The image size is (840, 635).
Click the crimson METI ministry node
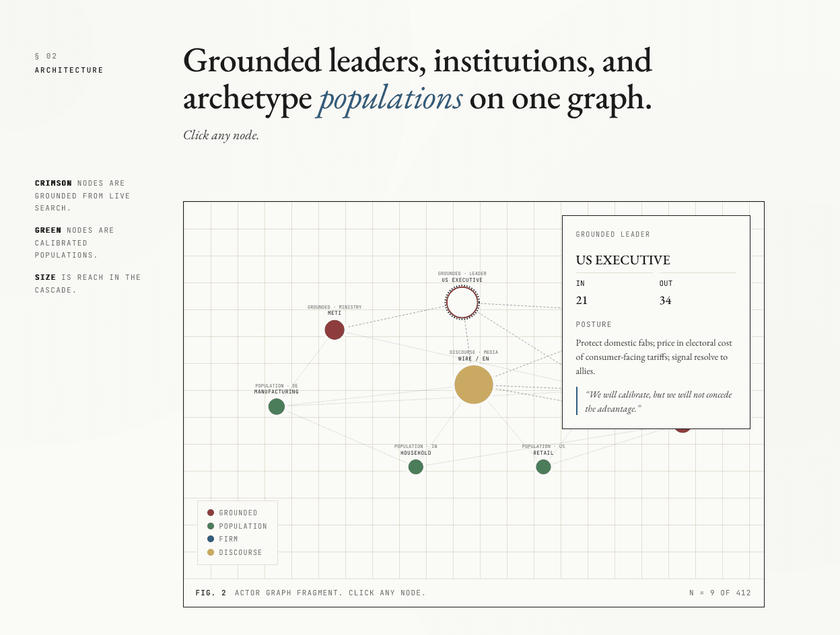335,330
